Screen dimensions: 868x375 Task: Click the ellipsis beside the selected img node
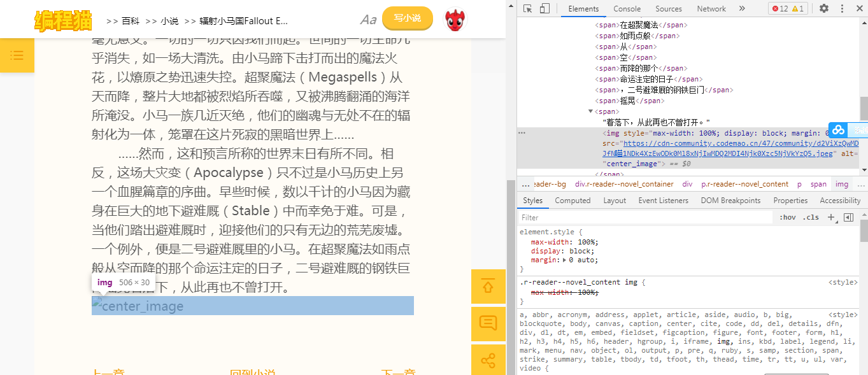tap(522, 133)
